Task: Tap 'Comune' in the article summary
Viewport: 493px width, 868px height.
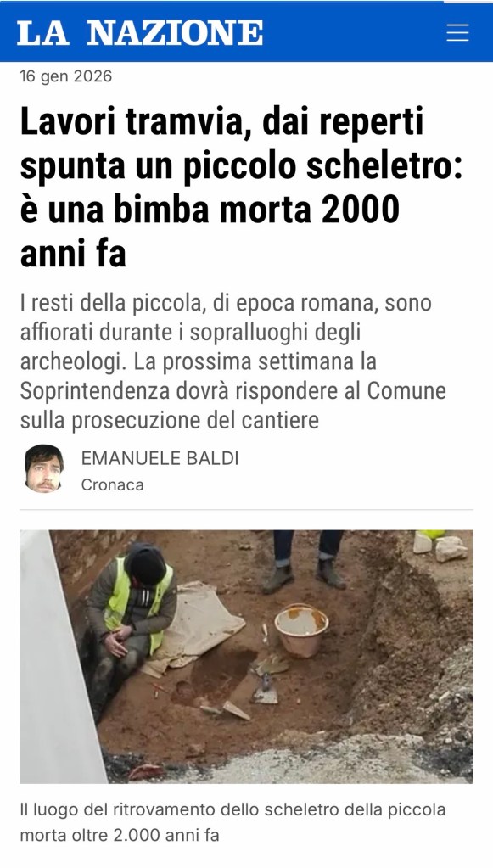Action: 406,391
